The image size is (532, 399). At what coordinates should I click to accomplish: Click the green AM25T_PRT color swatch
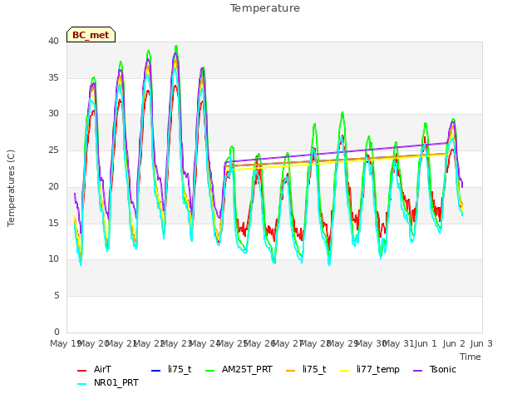click(x=210, y=370)
